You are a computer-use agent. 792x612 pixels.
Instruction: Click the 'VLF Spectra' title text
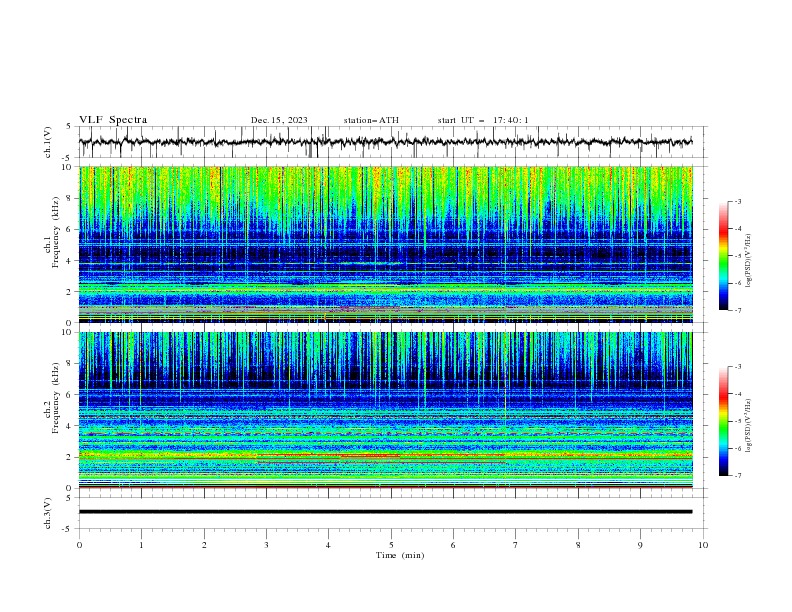pyautogui.click(x=113, y=120)
